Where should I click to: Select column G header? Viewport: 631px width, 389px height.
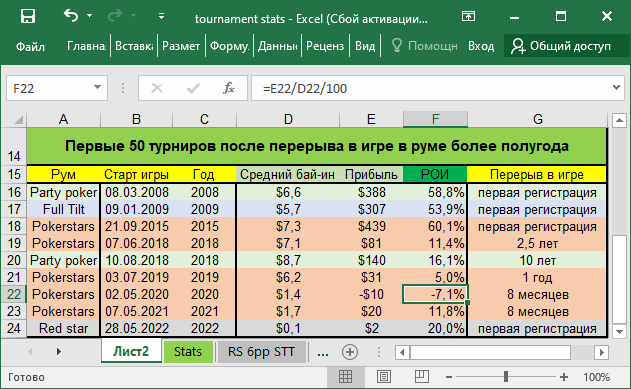pos(538,119)
